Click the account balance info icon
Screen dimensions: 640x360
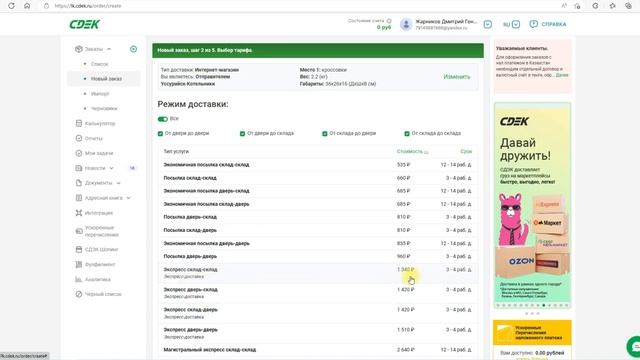[x=389, y=21]
